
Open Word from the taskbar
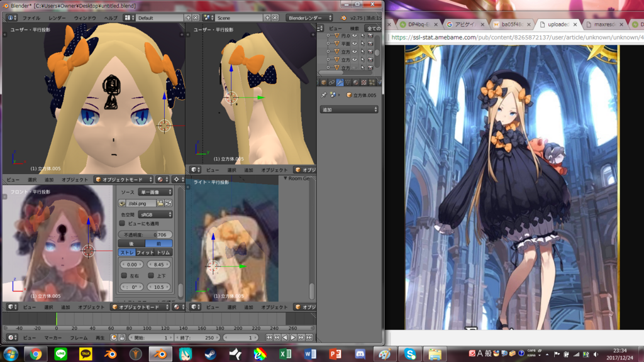pyautogui.click(x=310, y=354)
